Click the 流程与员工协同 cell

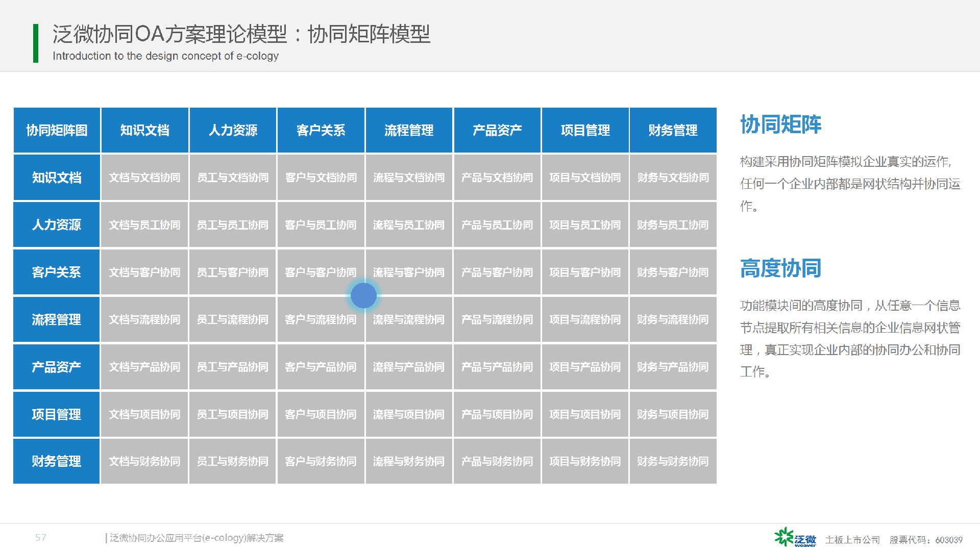[x=409, y=225]
